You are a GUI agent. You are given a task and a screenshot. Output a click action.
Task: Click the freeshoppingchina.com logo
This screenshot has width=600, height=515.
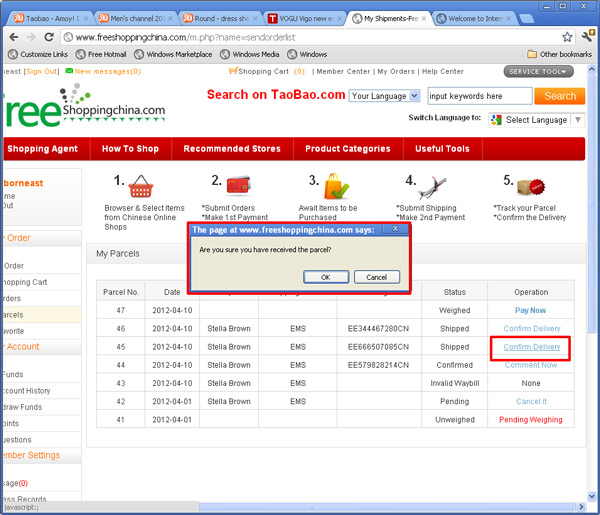click(x=85, y=106)
